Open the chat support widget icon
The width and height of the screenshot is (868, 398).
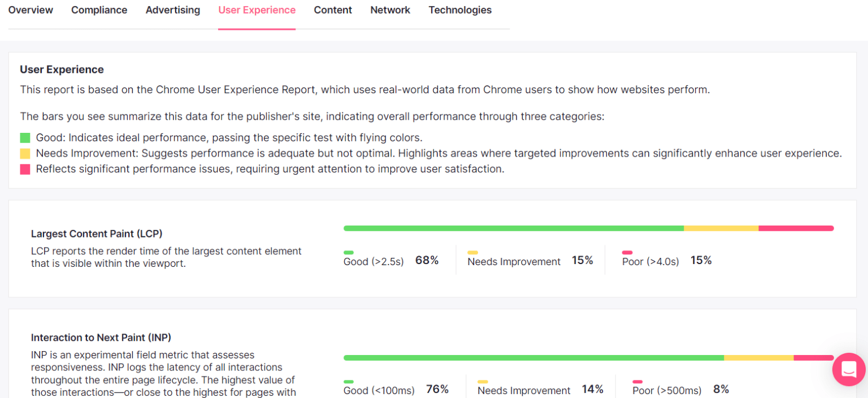[x=849, y=369]
